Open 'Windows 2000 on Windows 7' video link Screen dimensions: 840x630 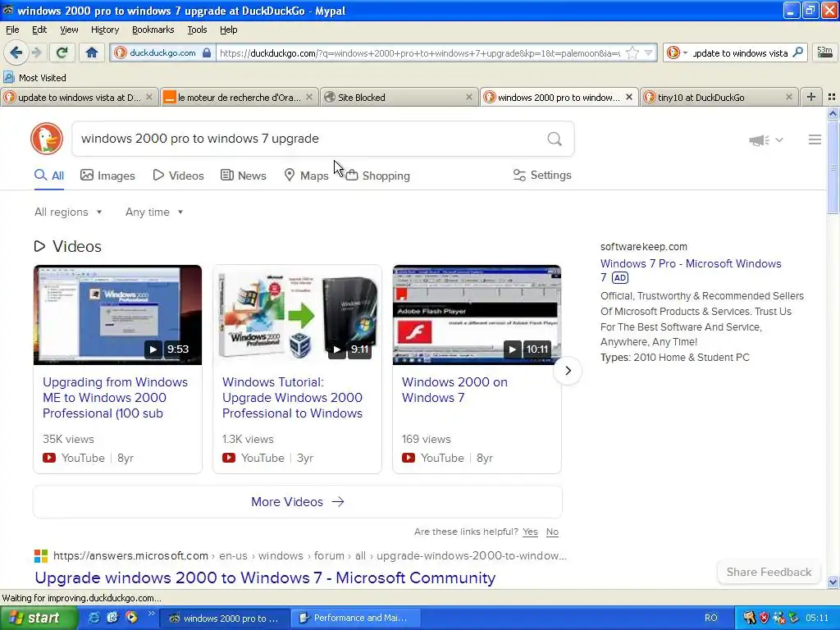(x=454, y=390)
